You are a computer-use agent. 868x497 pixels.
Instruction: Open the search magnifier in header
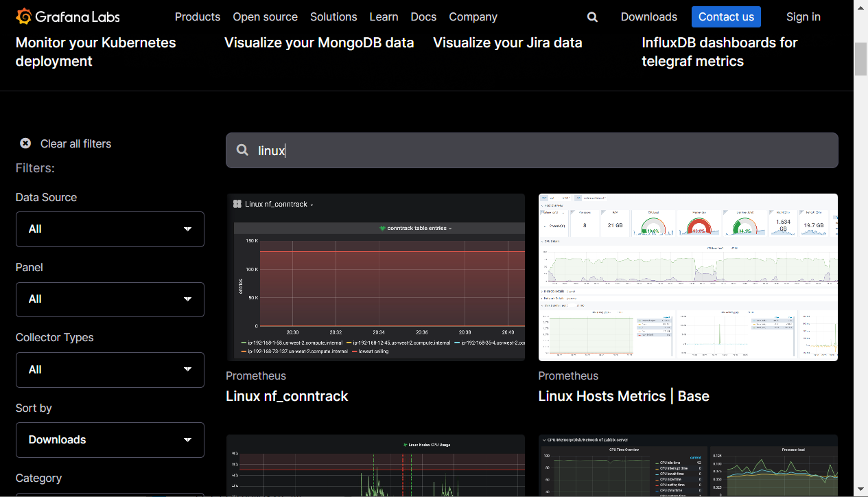click(592, 17)
